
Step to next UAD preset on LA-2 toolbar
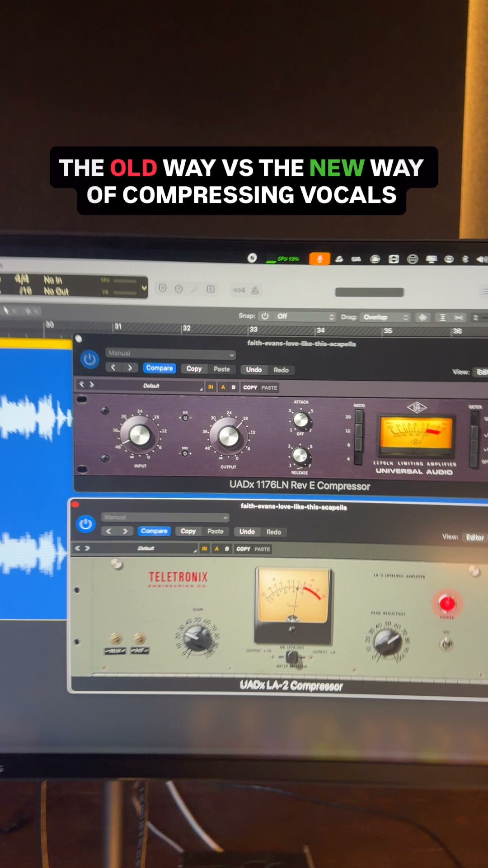point(87,548)
